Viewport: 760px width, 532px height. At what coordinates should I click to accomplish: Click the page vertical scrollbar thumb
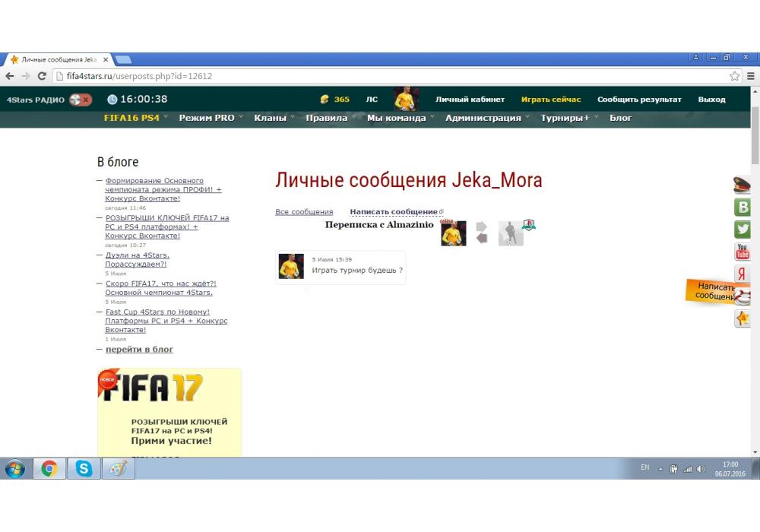(x=755, y=136)
